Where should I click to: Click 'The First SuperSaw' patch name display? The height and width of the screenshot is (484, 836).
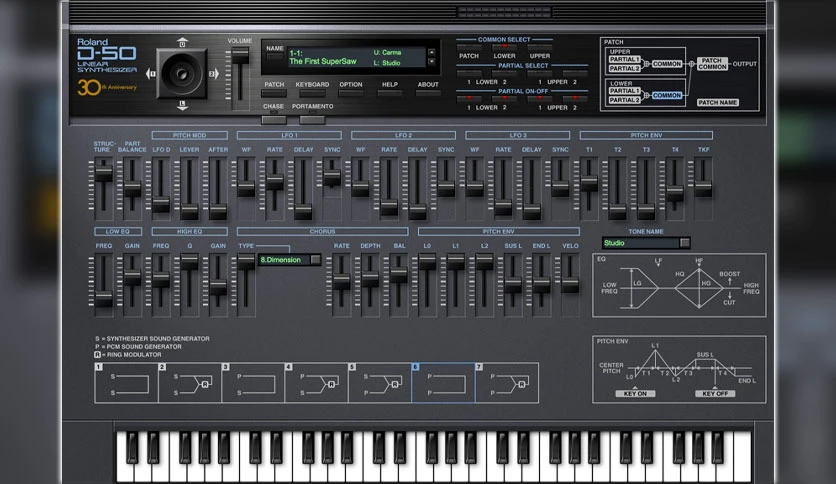pyautogui.click(x=323, y=62)
